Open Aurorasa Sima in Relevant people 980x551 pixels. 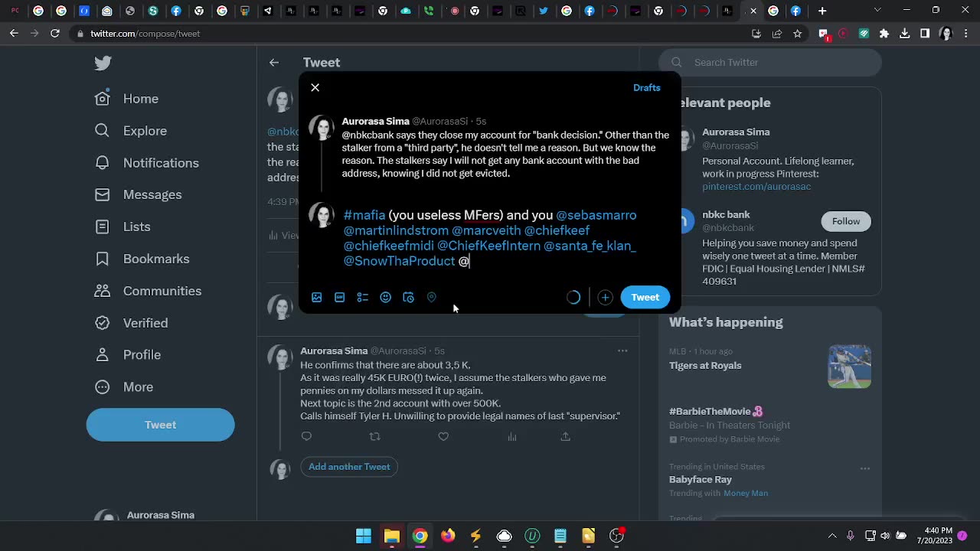coord(736,132)
